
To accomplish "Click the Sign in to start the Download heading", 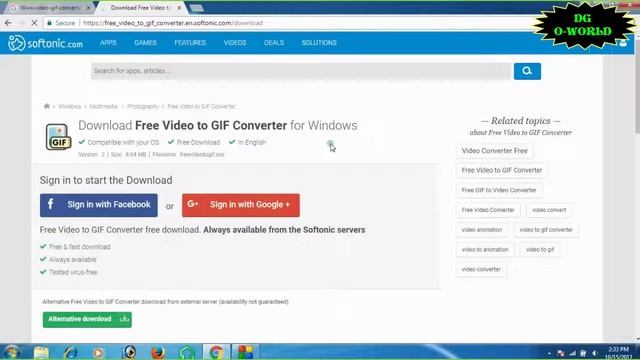I will point(106,180).
